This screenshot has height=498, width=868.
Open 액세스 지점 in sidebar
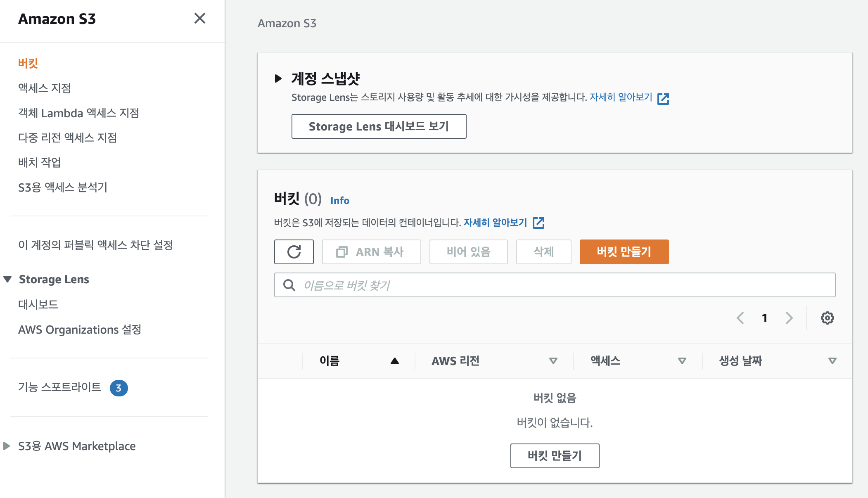pyautogui.click(x=45, y=88)
